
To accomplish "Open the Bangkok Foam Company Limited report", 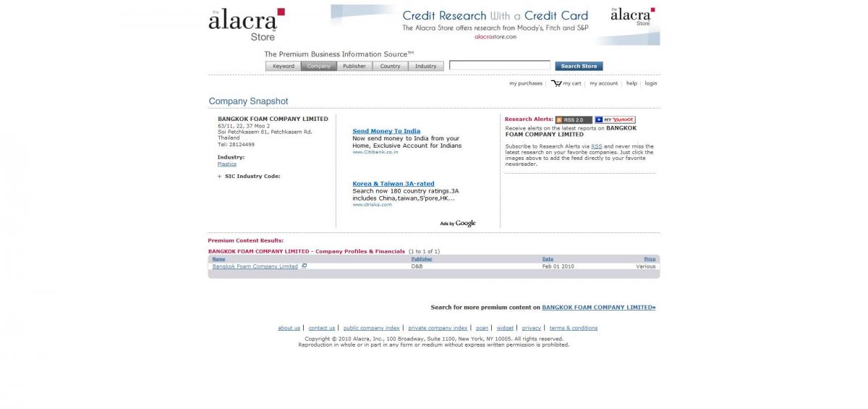I will 255,266.
